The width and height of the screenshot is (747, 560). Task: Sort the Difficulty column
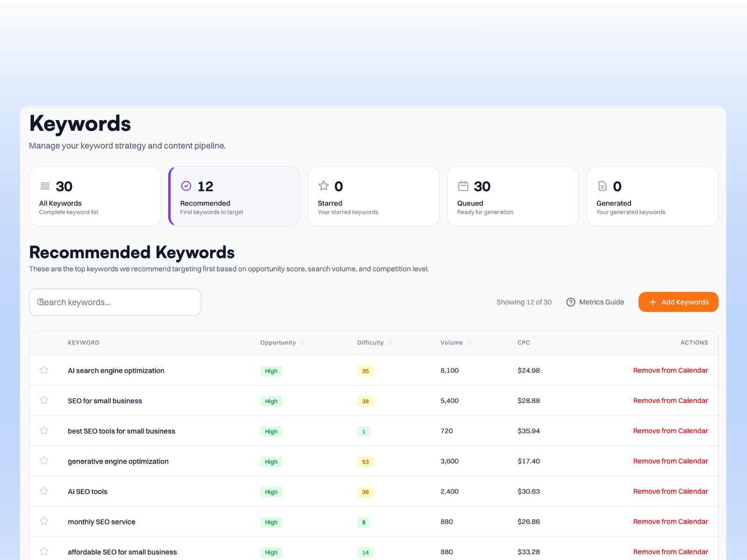pyautogui.click(x=391, y=343)
